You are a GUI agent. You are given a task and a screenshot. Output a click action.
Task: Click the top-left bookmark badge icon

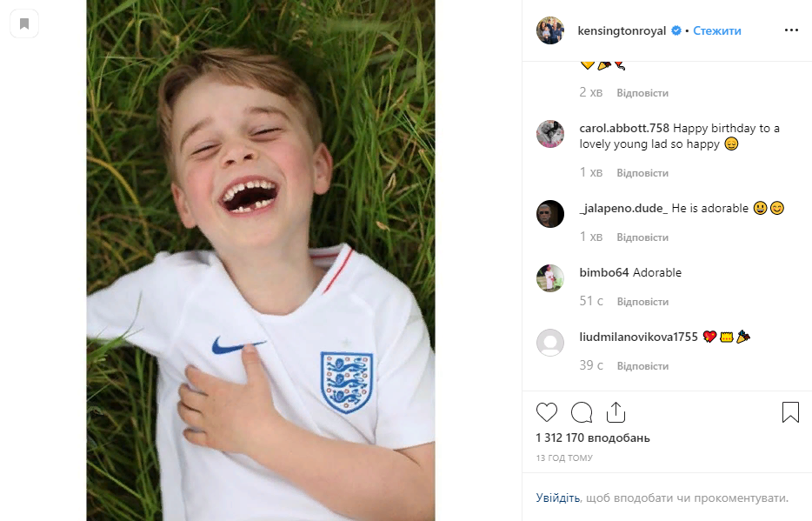point(24,23)
